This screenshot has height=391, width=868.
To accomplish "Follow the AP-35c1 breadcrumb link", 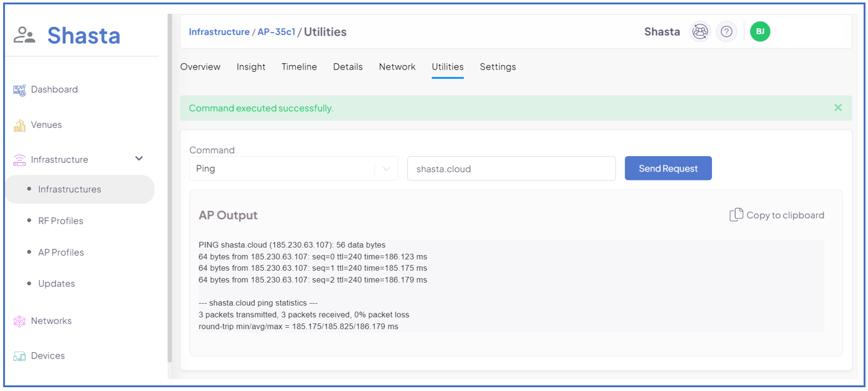I will (276, 32).
